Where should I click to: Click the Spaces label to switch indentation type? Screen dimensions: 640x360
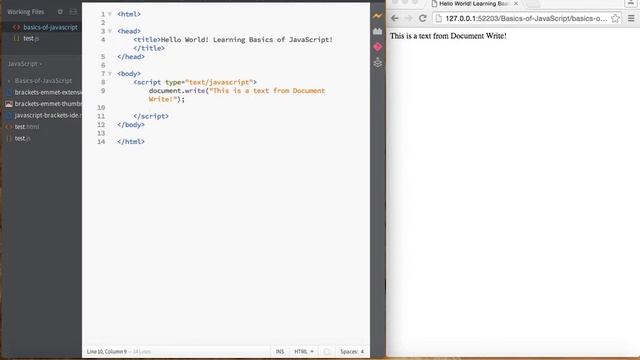point(349,351)
